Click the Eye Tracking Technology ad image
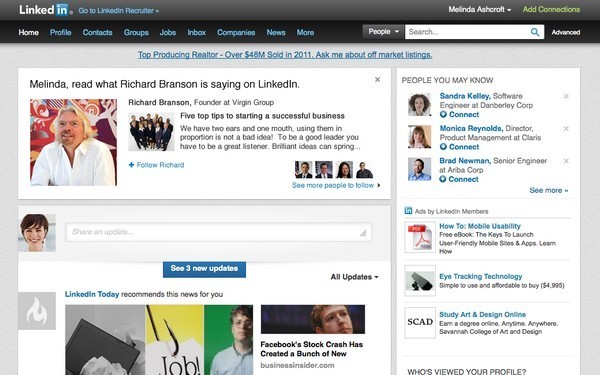The width and height of the screenshot is (600, 375). [x=420, y=281]
